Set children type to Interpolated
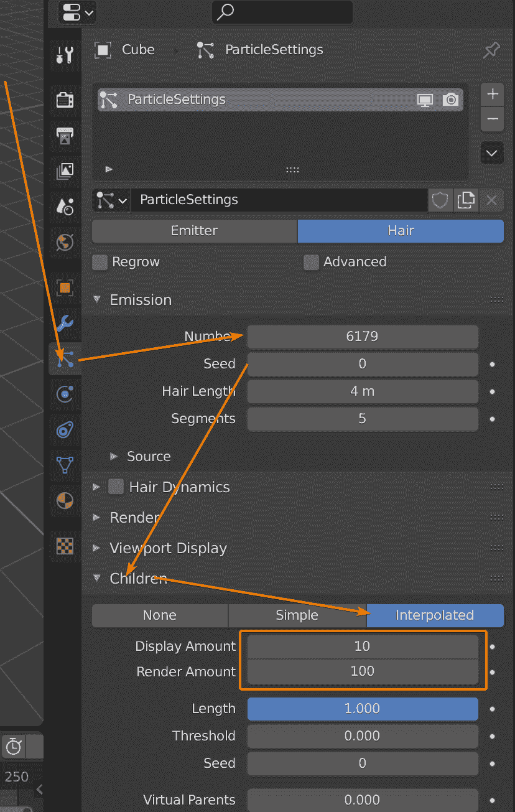 435,615
